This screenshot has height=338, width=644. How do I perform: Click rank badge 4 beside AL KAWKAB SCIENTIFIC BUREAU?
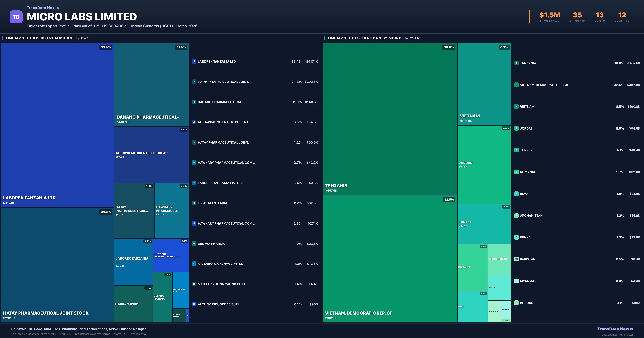[194, 122]
